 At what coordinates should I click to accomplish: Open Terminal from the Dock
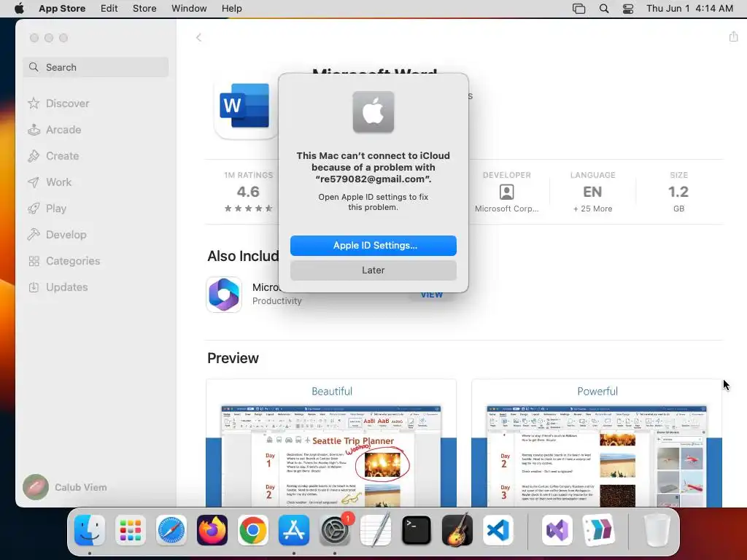[417, 530]
